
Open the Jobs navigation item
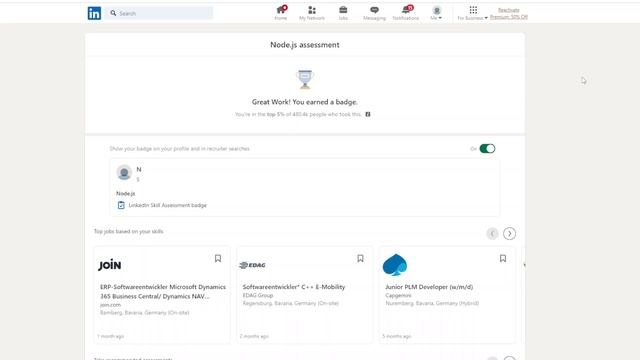343,13
